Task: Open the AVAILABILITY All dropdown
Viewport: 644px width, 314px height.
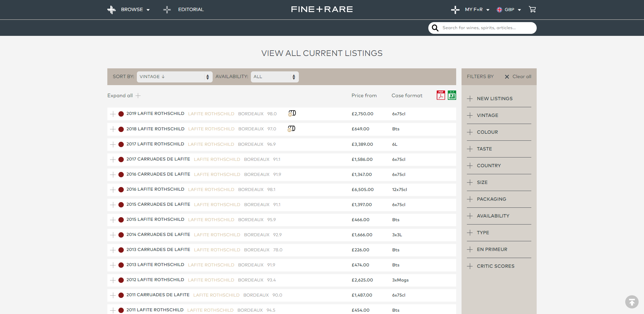Action: 275,77
